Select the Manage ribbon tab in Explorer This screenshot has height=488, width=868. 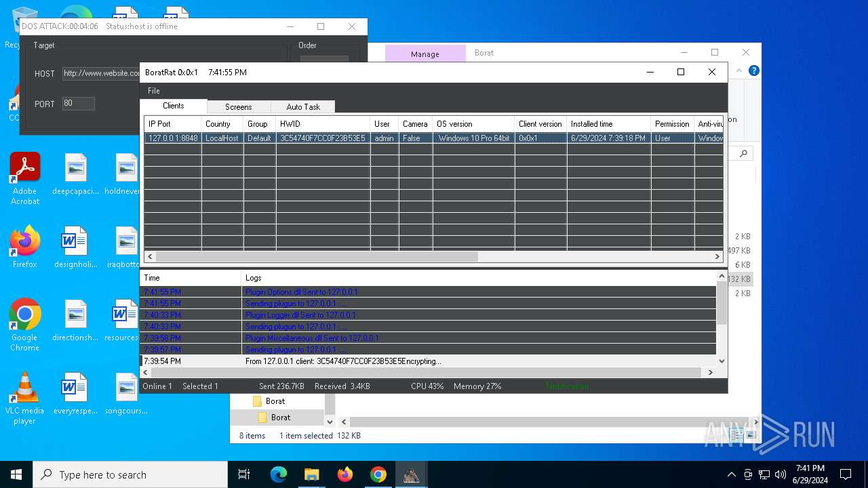pos(425,54)
